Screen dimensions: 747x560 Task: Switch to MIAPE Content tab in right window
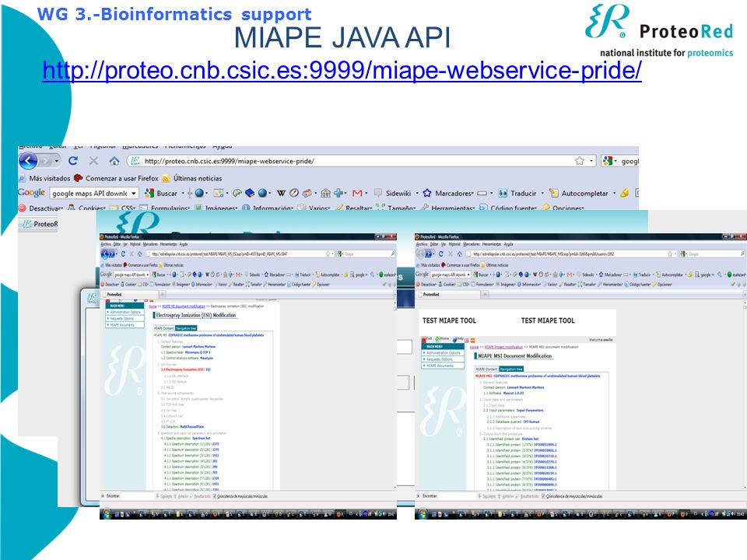pyautogui.click(x=486, y=369)
